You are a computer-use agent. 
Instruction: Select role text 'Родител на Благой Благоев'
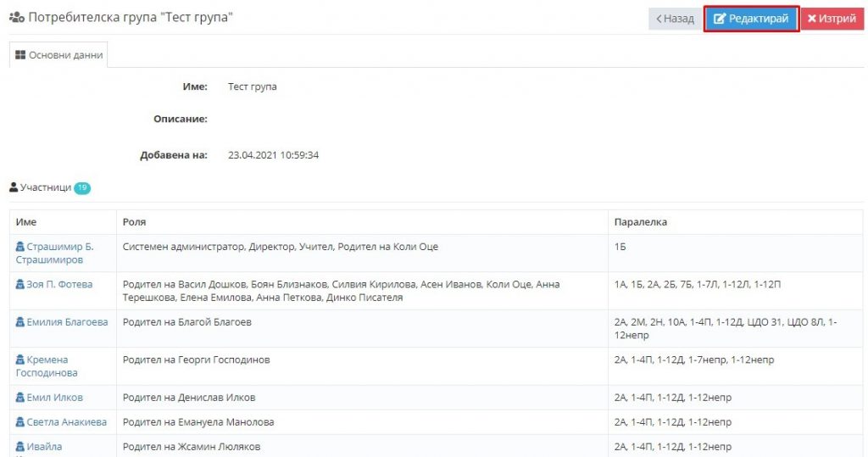[x=187, y=322]
